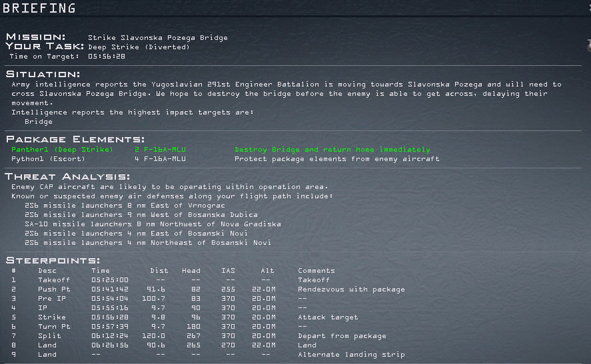Image resolution: width=591 pixels, height=364 pixels.
Task: Select the Split steerpoint row
Action: coord(47,336)
